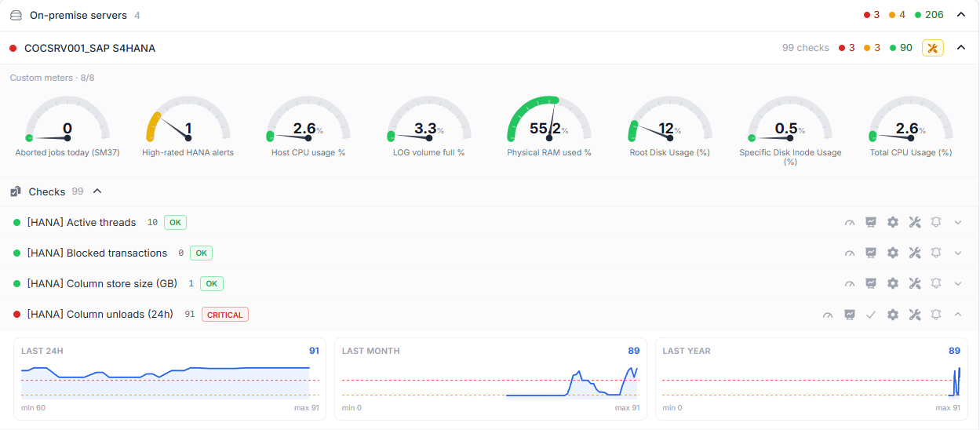
Task: Open settings gear for Column unloads check
Action: pos(893,315)
